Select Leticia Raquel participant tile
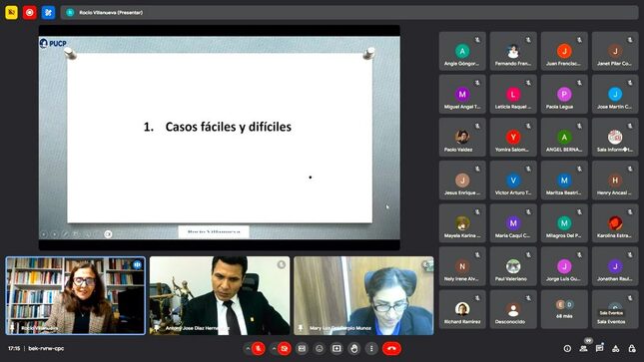This screenshot has height=362, width=644. 513,95
